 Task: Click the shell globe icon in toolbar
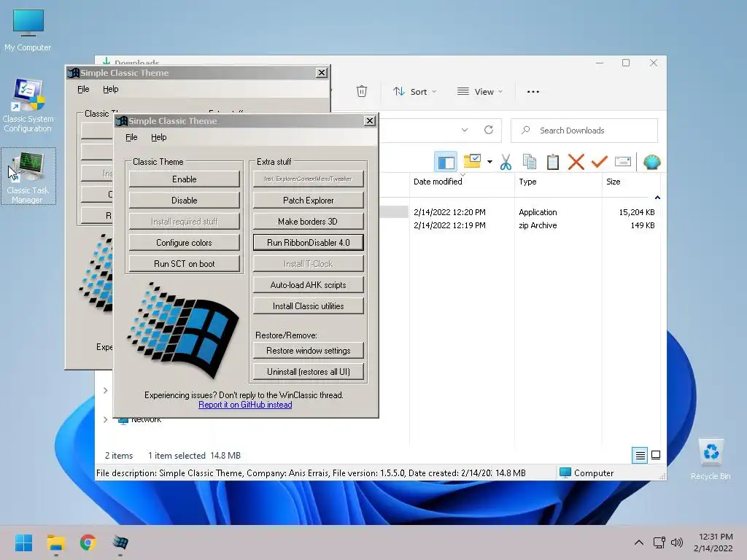point(651,162)
